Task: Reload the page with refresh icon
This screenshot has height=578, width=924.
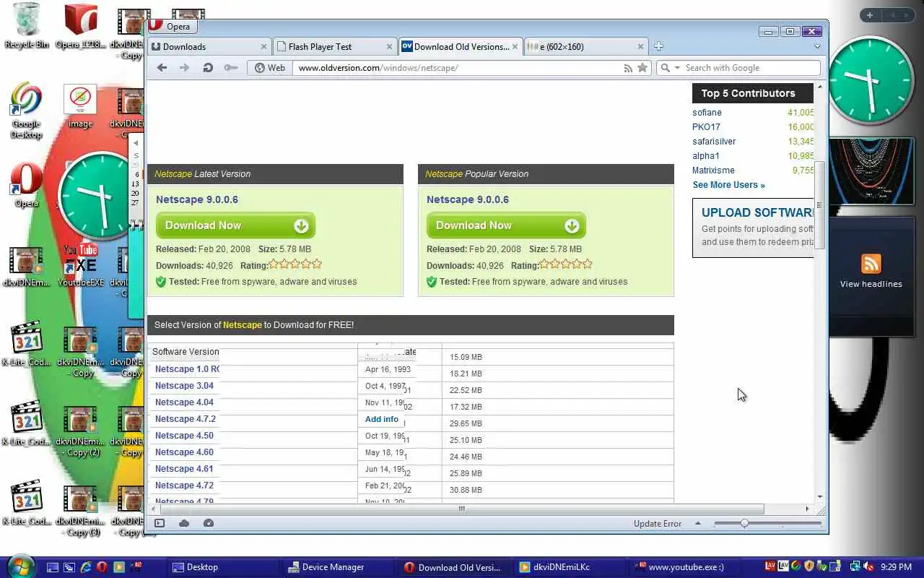Action: 208,68
